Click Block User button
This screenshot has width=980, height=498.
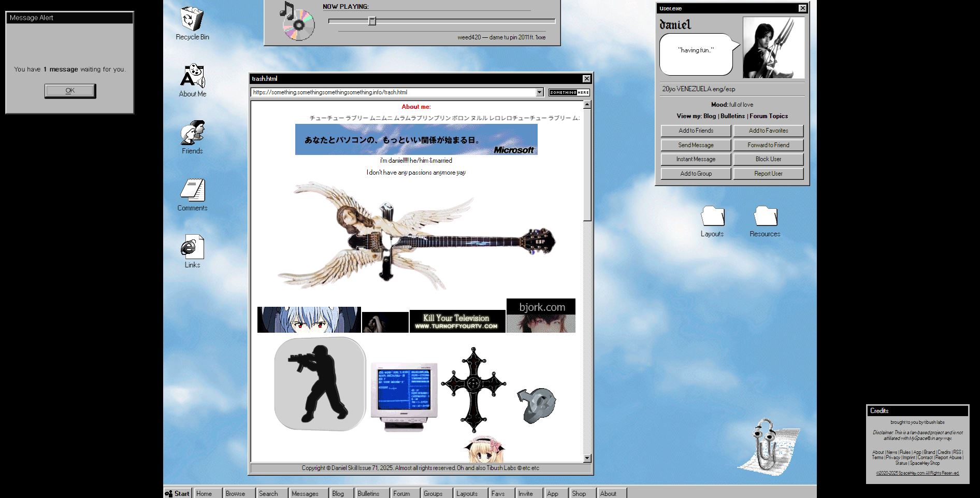click(x=768, y=159)
